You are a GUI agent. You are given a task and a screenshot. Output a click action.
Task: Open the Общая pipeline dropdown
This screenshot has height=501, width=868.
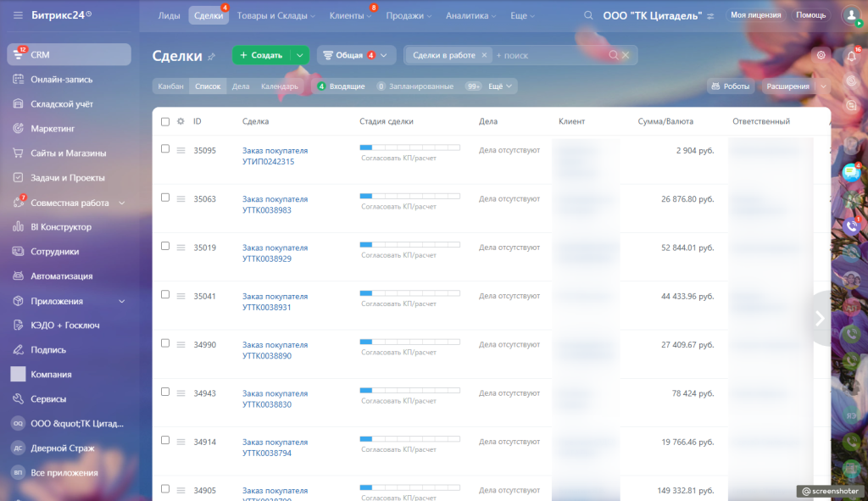pyautogui.click(x=356, y=55)
